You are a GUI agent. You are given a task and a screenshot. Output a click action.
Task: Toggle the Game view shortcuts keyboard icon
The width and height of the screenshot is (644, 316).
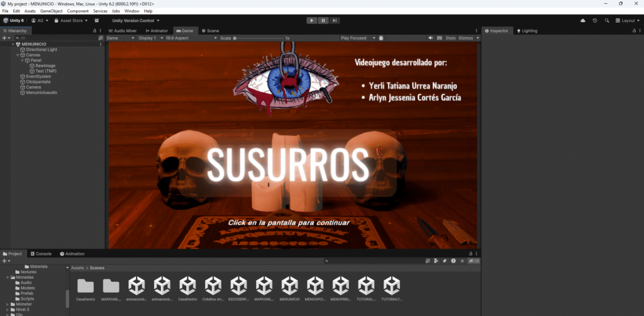440,38
